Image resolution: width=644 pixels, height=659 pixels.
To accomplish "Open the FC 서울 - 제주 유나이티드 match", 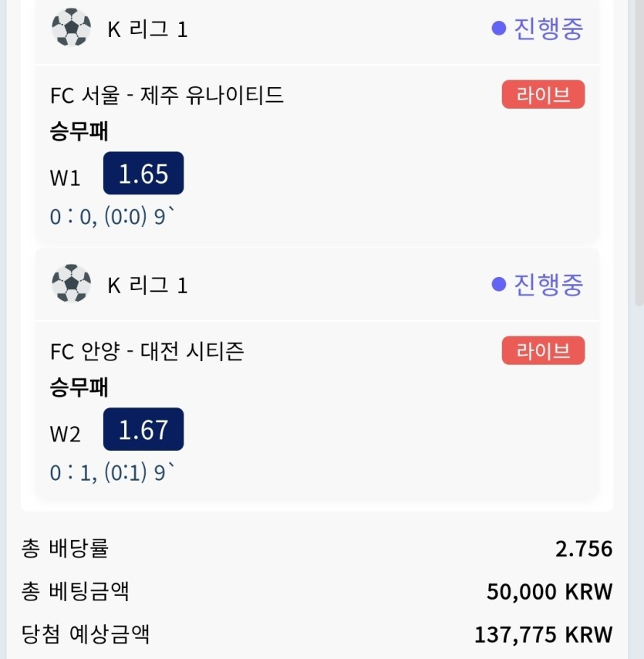I will (167, 95).
